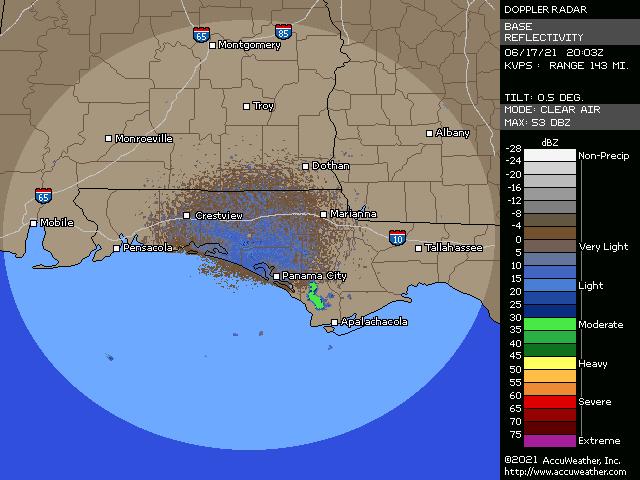
Task: Select the Crestview city marker
Action: coord(187,215)
